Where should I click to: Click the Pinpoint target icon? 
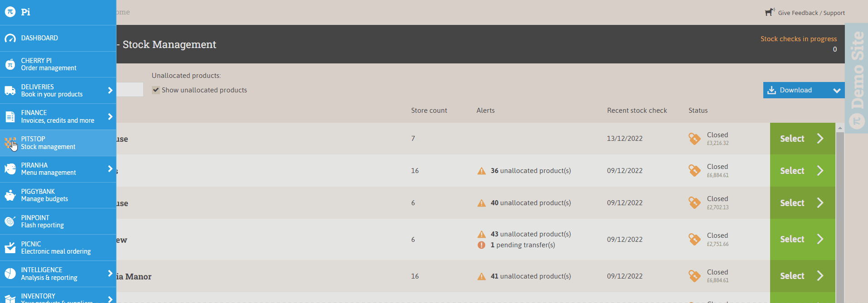10,221
